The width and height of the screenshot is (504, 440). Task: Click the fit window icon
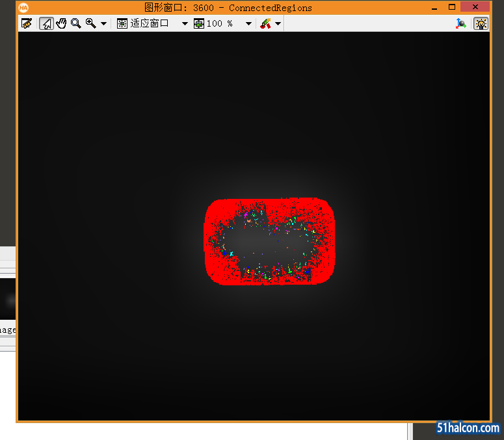click(122, 23)
